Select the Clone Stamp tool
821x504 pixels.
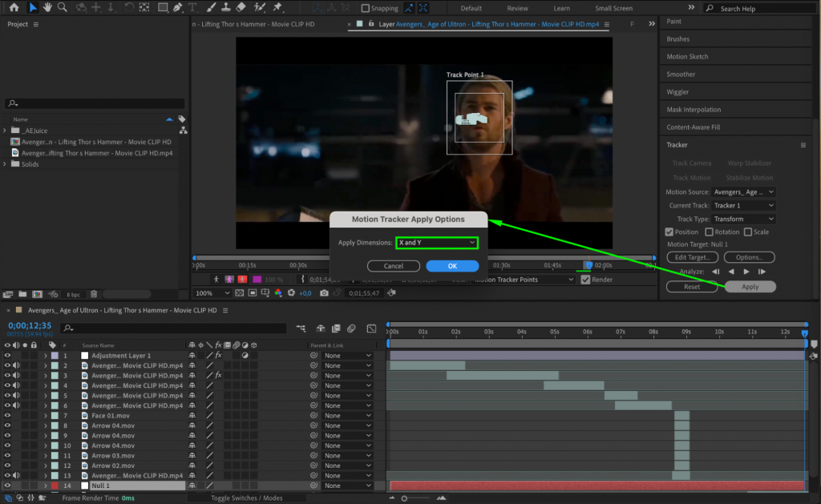point(224,8)
